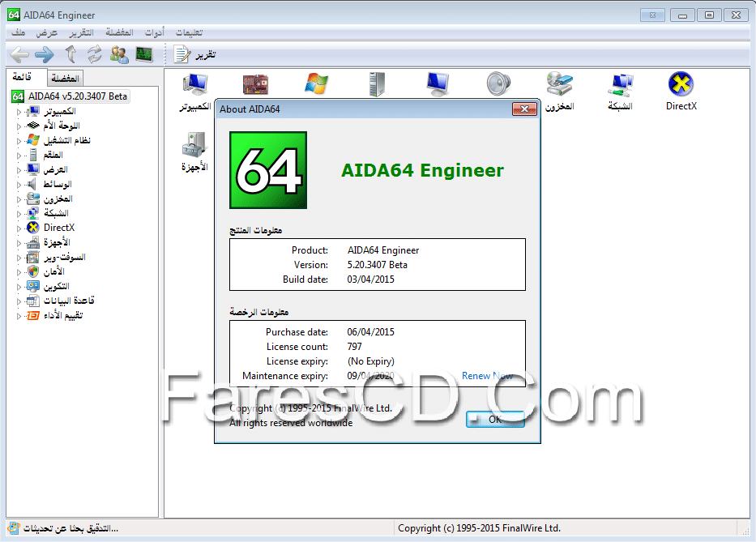Click version value 5.20.3407 Beta
The width and height of the screenshot is (756, 542).
377,265
